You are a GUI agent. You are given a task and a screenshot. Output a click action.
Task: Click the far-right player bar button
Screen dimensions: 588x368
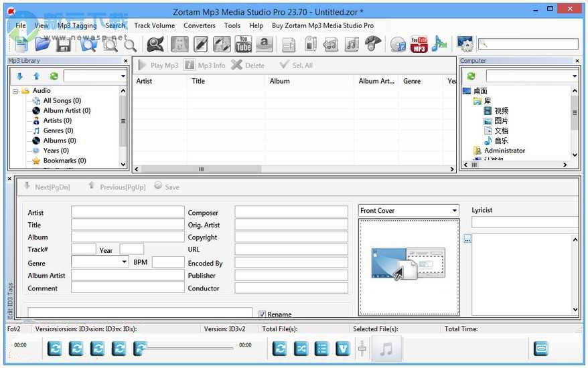(x=540, y=349)
